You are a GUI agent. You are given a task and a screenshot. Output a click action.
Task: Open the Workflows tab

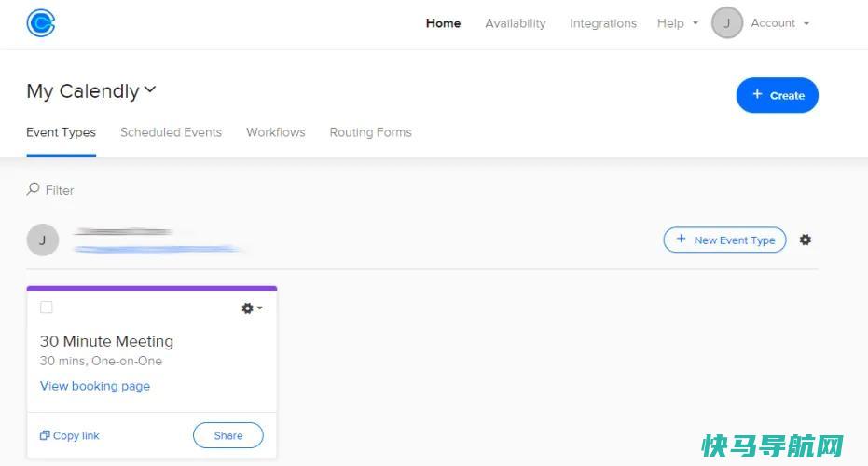pyautogui.click(x=276, y=132)
